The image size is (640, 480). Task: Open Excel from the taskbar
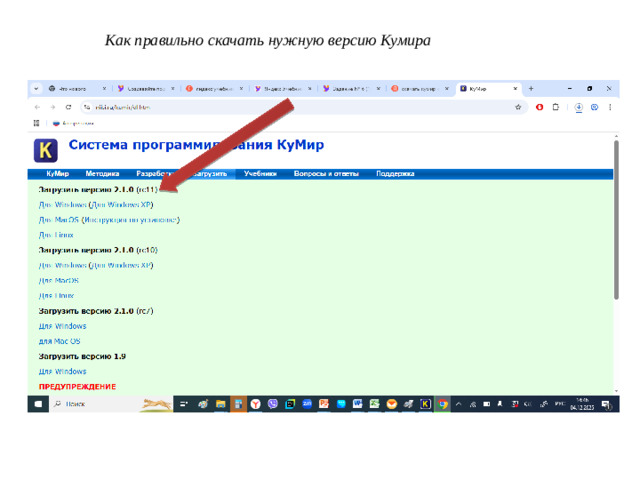pyautogui.click(x=374, y=404)
